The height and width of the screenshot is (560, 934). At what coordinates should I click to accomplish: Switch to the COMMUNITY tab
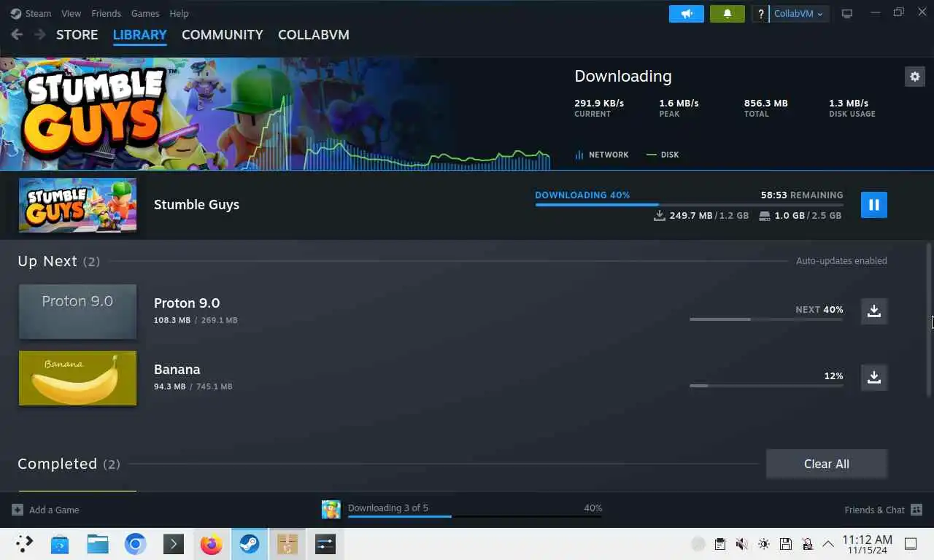223,35
